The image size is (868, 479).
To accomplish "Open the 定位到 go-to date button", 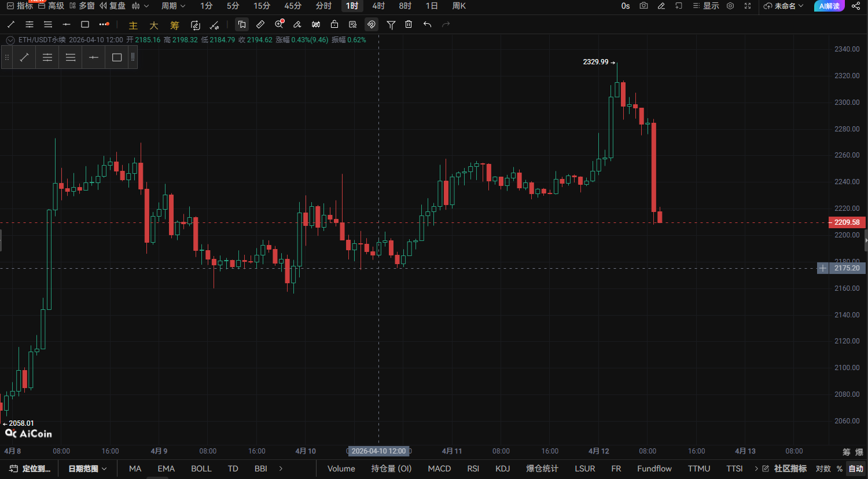I will pyautogui.click(x=30, y=469).
